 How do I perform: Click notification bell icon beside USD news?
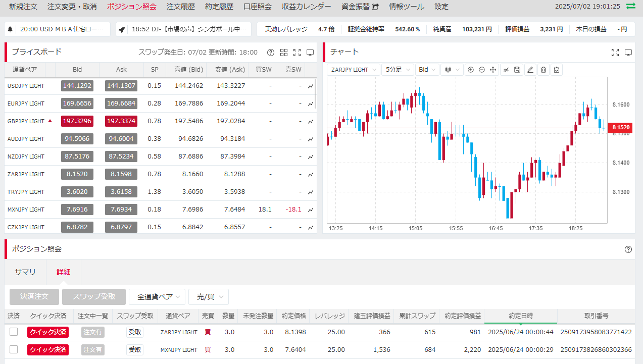pos(10,29)
